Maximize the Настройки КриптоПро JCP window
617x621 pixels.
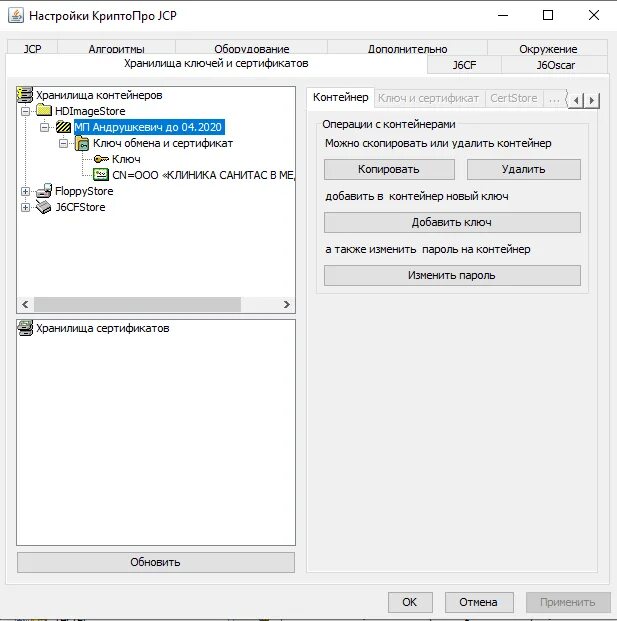pos(548,15)
